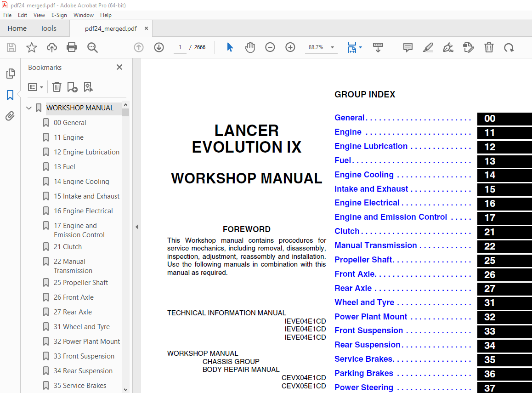Zoom in with plus icon
The height and width of the screenshot is (393, 532).
pyautogui.click(x=290, y=47)
